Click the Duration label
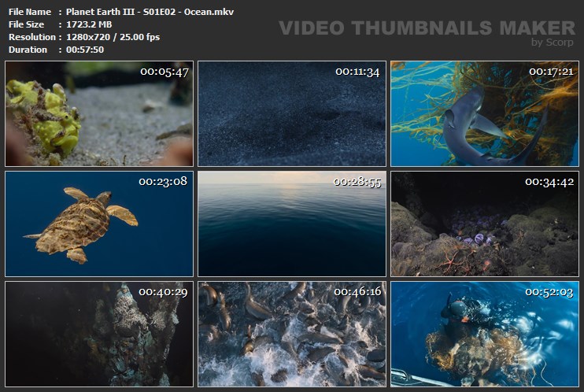584x392 pixels. click(x=28, y=50)
